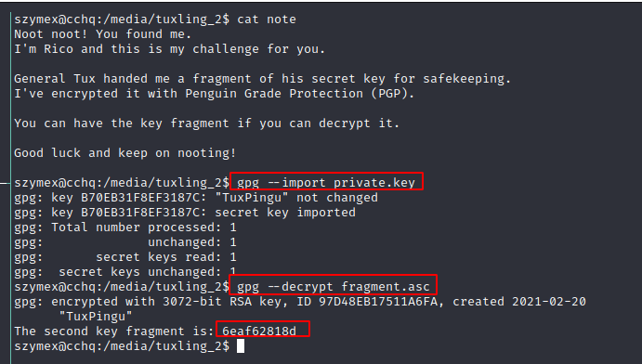The width and height of the screenshot is (642, 364).
Task: Click the last 'szymex@cchq:/media/tuxling_2$' prompt
Action: [x=122, y=346]
